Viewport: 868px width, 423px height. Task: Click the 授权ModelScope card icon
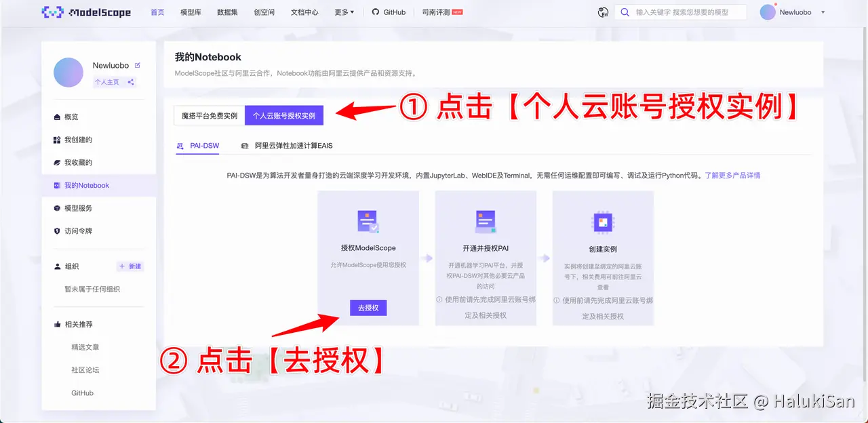point(368,222)
